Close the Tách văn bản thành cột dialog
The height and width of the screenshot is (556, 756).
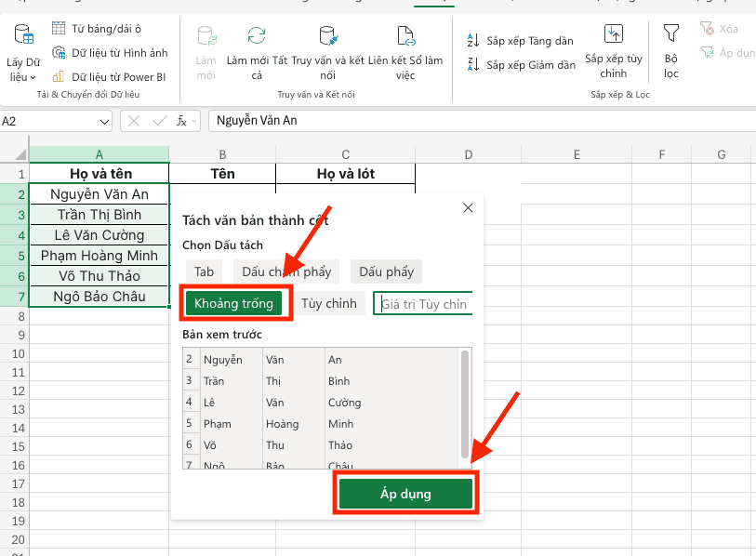pyautogui.click(x=469, y=208)
